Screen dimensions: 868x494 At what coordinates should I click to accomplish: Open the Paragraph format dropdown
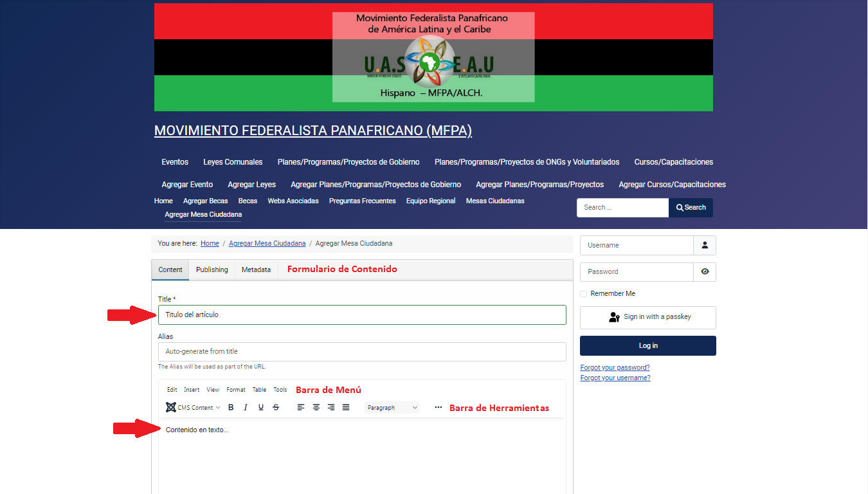coord(392,408)
